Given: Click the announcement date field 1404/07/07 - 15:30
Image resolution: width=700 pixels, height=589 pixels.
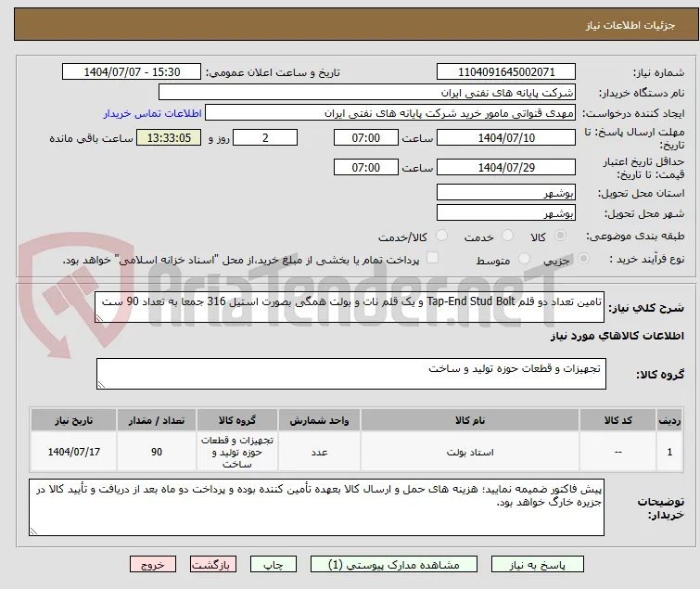Looking at the screenshot, I should (x=132, y=72).
